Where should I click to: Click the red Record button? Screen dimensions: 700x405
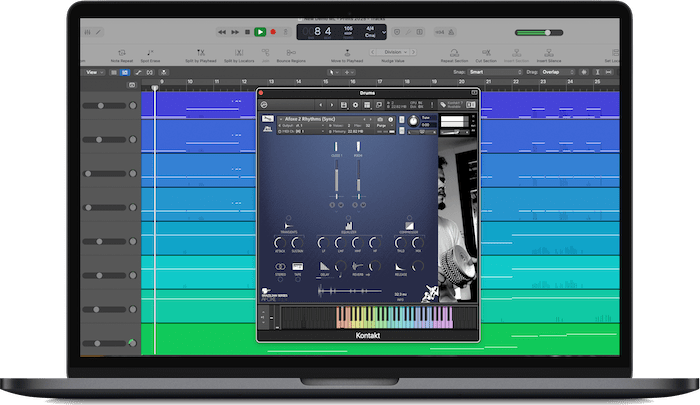273,32
